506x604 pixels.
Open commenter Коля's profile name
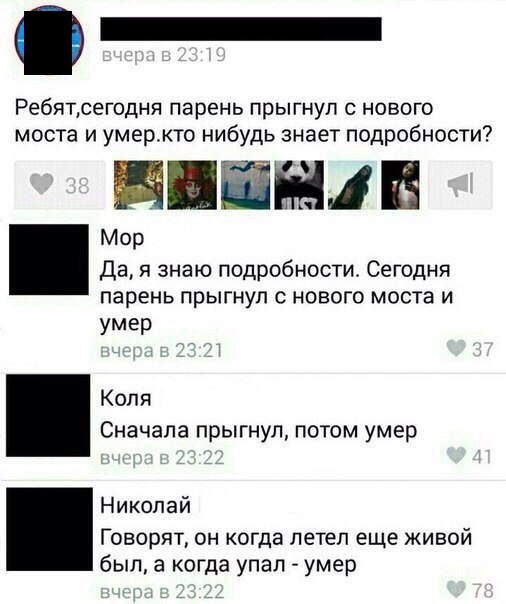point(126,398)
